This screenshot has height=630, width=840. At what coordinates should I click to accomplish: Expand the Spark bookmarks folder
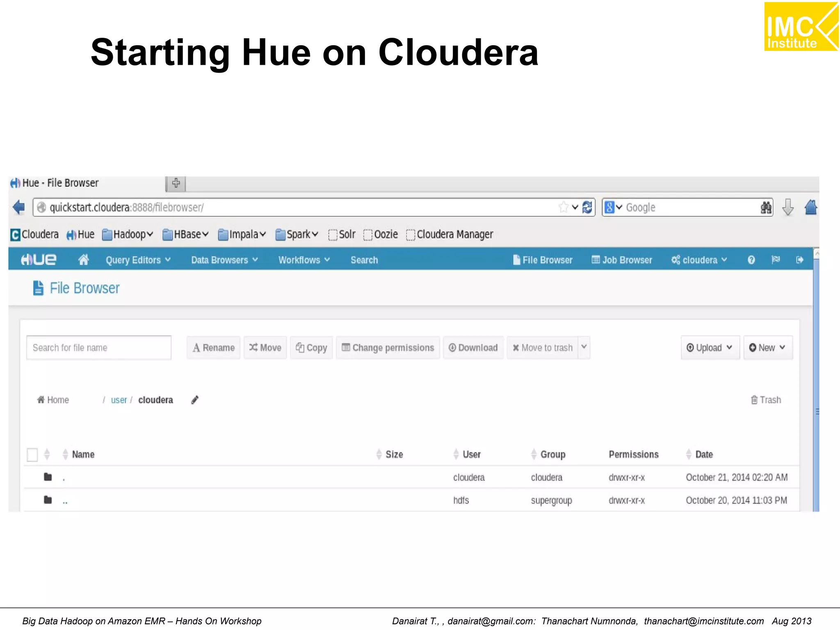[297, 235]
